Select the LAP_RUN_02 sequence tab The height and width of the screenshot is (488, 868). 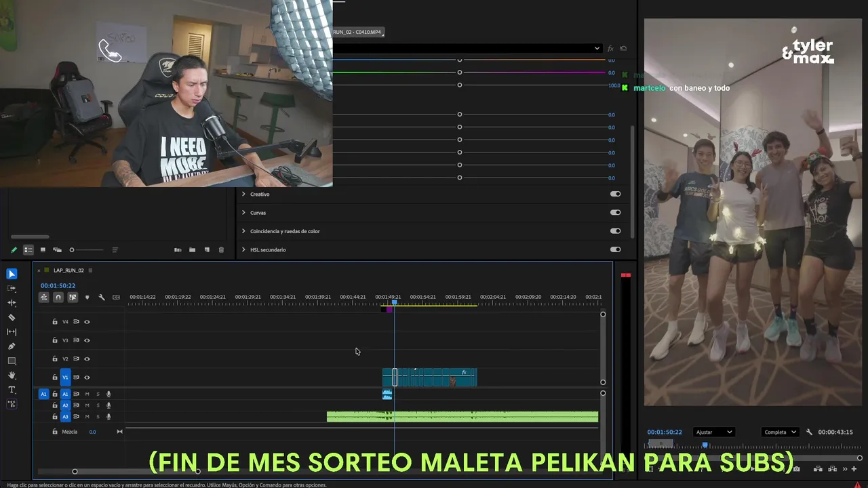(x=68, y=270)
